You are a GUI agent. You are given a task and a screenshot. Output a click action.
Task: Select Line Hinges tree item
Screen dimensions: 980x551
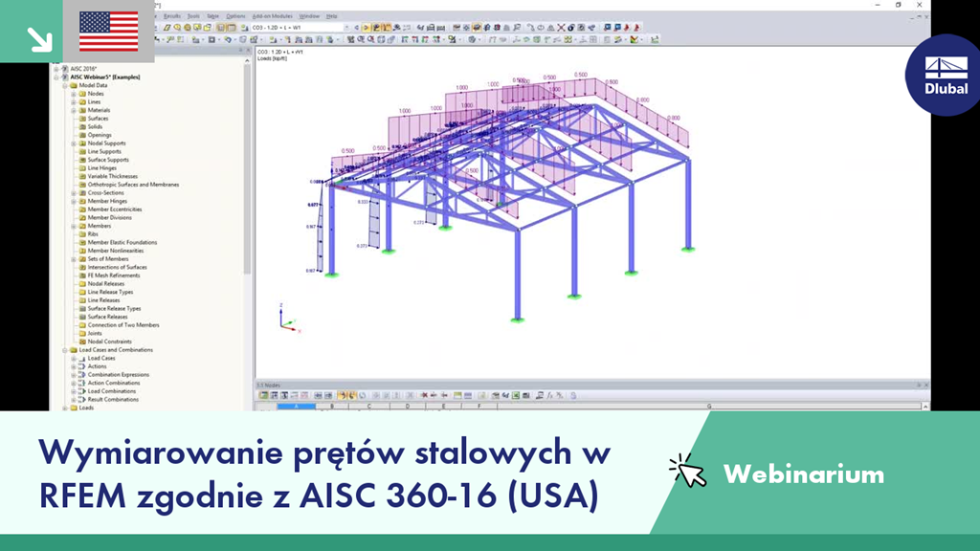tap(101, 168)
